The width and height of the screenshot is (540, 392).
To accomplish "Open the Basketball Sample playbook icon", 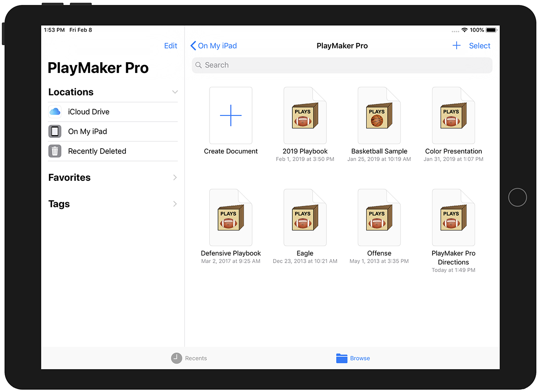I will (x=379, y=116).
